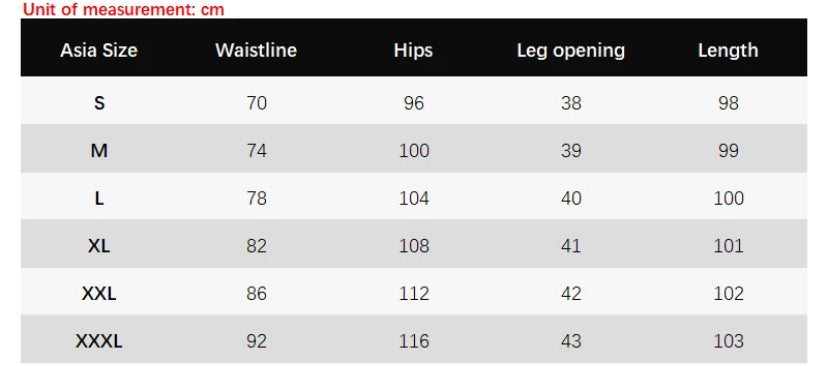Click the XL size row label

pos(99,246)
